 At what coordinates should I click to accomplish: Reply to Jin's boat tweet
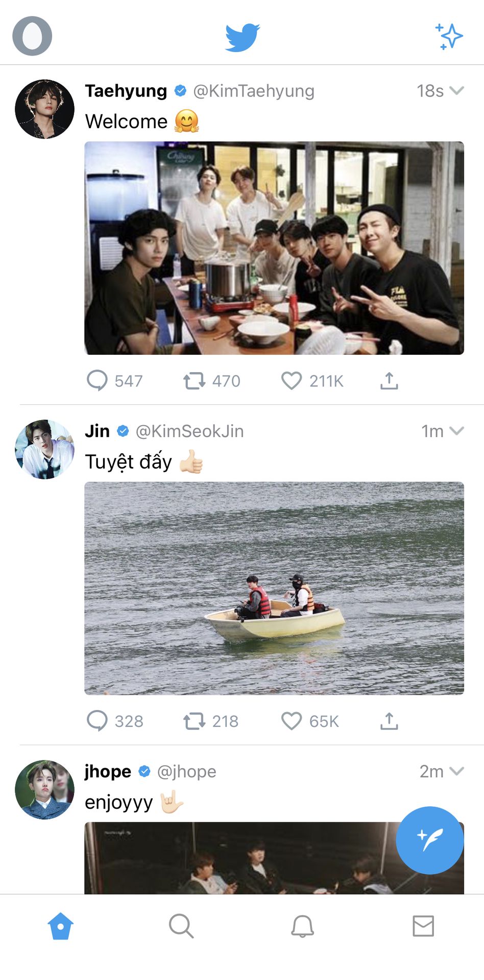tap(97, 721)
